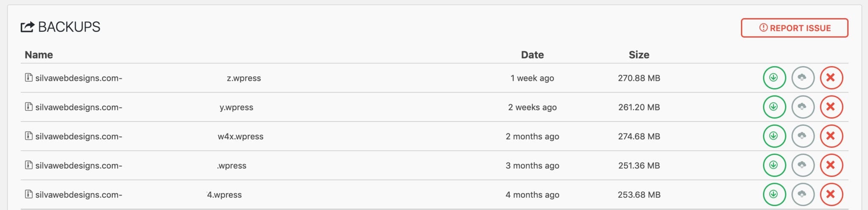
Task: Restore the 1 week ago backup
Action: pyautogui.click(x=803, y=78)
